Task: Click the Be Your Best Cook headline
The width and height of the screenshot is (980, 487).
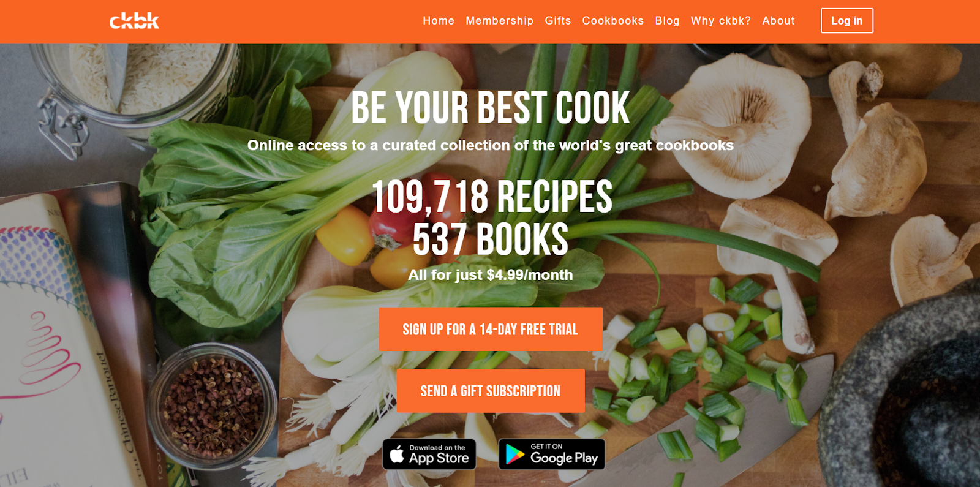Action: (490, 108)
